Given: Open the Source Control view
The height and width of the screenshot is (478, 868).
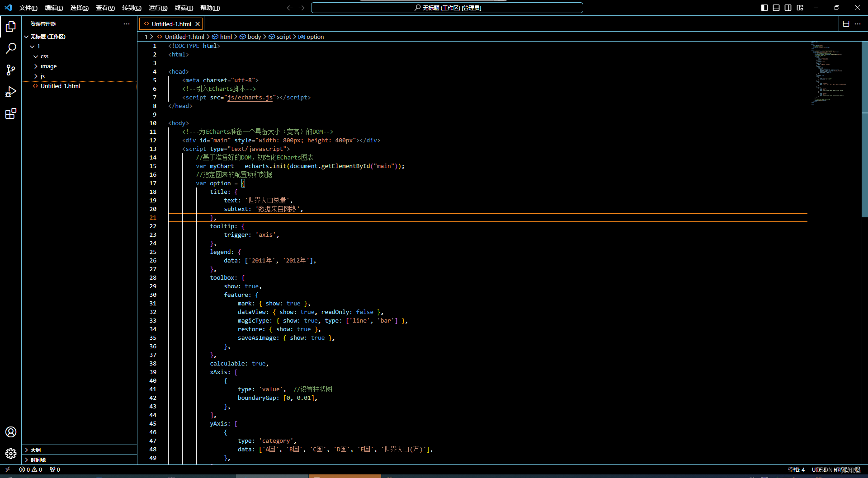Looking at the screenshot, I should tap(11, 70).
